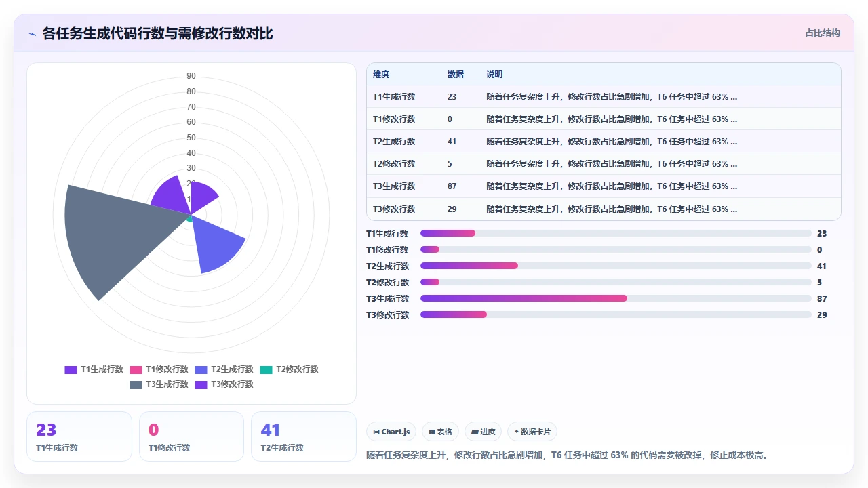Click the 数据 column header

pos(456,75)
